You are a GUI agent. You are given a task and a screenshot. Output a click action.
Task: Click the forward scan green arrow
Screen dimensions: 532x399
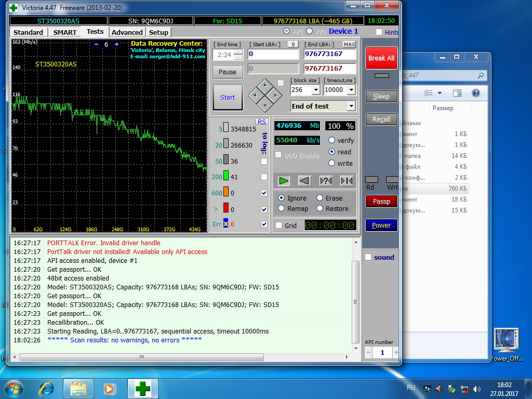[283, 181]
